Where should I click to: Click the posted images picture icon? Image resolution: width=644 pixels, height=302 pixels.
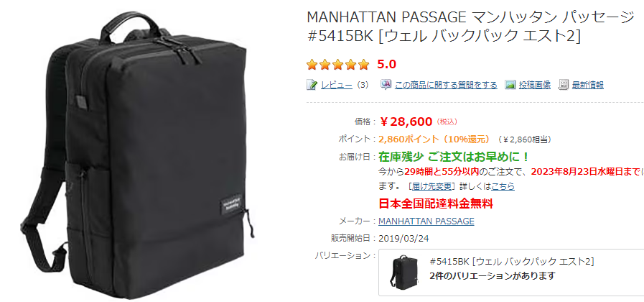[510, 85]
